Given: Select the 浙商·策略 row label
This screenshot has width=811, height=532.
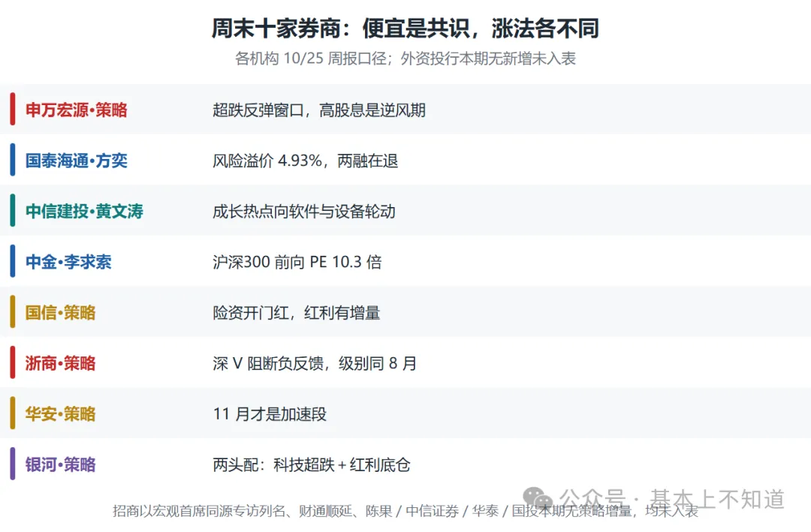Looking at the screenshot, I should pyautogui.click(x=61, y=363).
